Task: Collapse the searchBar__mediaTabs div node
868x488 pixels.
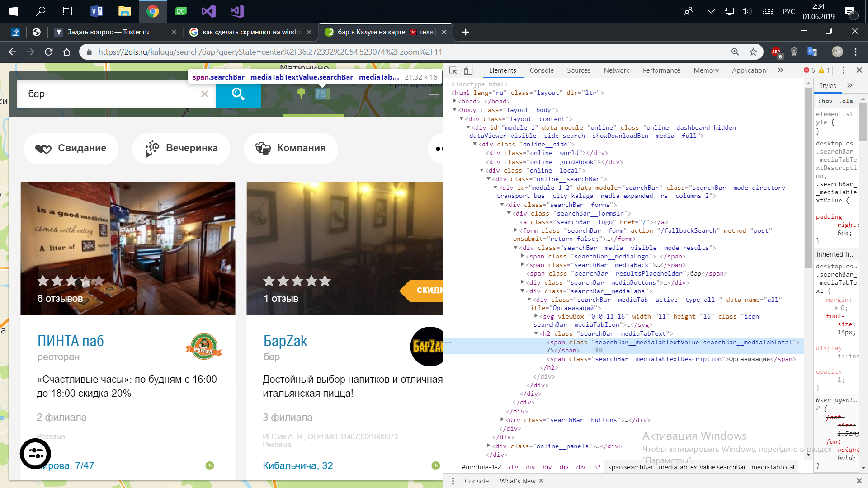Action: point(522,291)
